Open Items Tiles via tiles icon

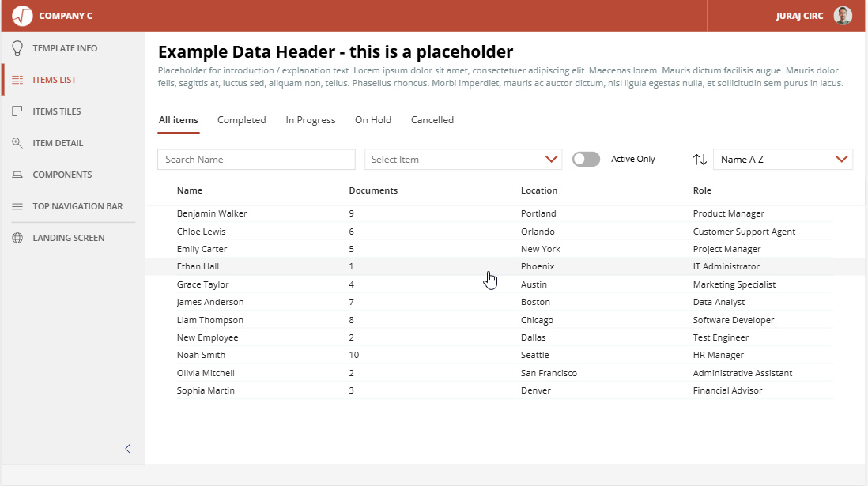[17, 111]
